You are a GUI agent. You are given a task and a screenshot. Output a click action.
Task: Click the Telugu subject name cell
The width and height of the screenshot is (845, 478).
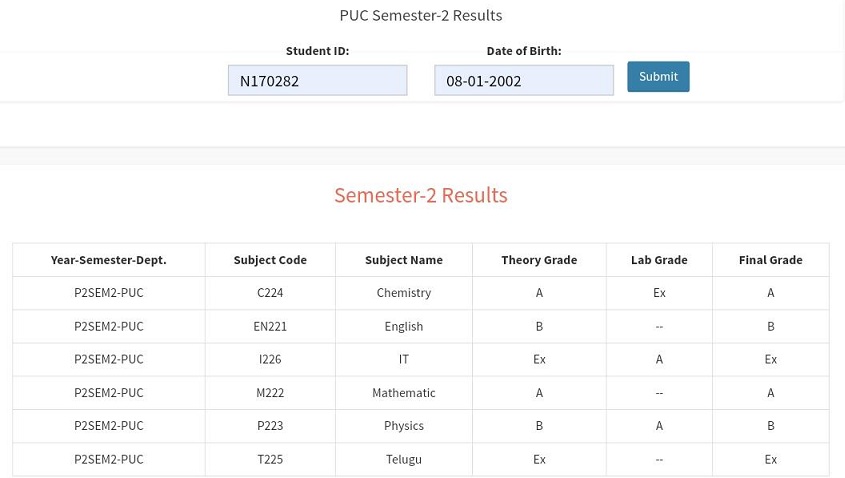click(404, 459)
